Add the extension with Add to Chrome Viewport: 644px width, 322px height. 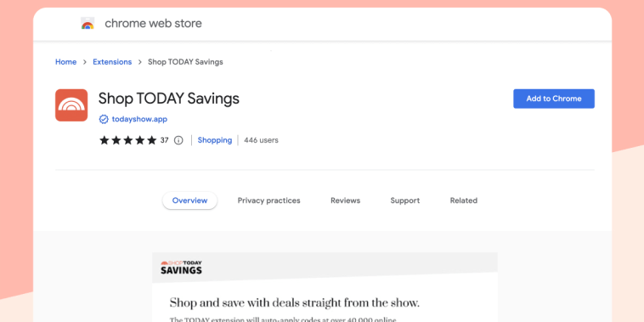(554, 99)
